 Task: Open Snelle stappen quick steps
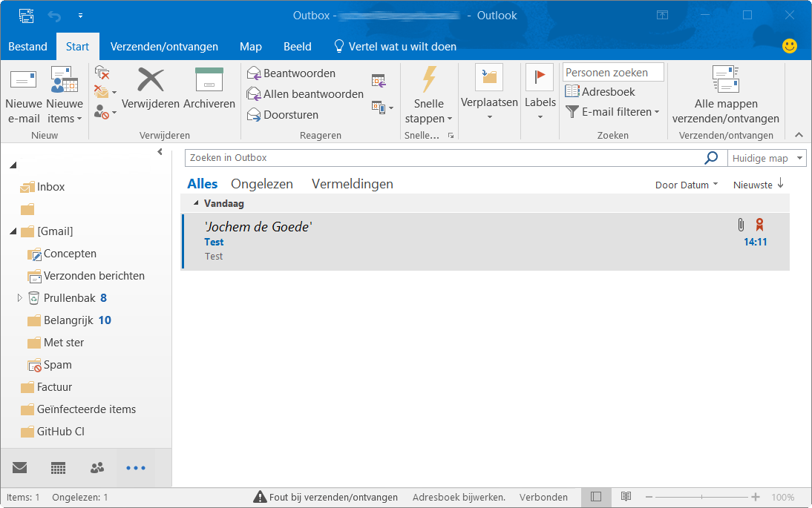[429, 95]
